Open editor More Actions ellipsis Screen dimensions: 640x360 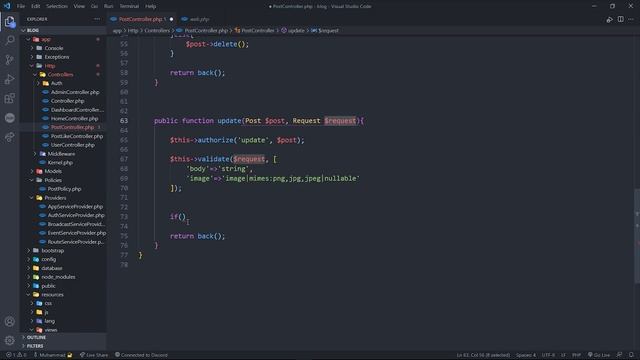[631, 19]
